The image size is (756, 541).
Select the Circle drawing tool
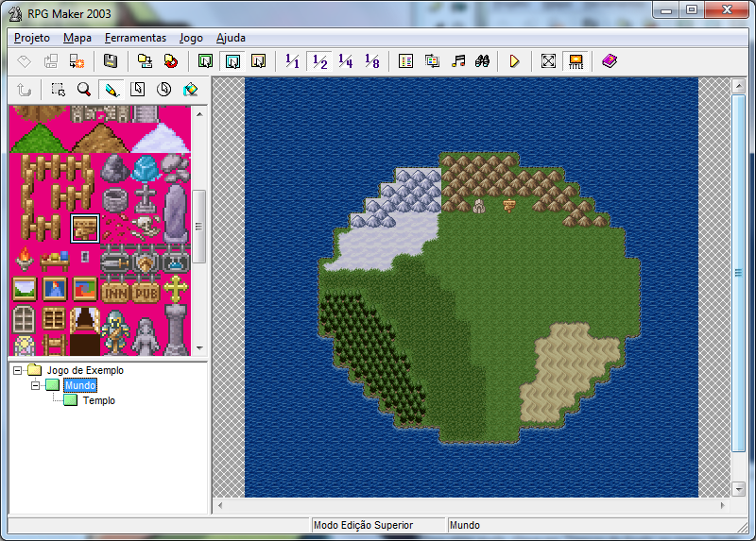coord(163,90)
